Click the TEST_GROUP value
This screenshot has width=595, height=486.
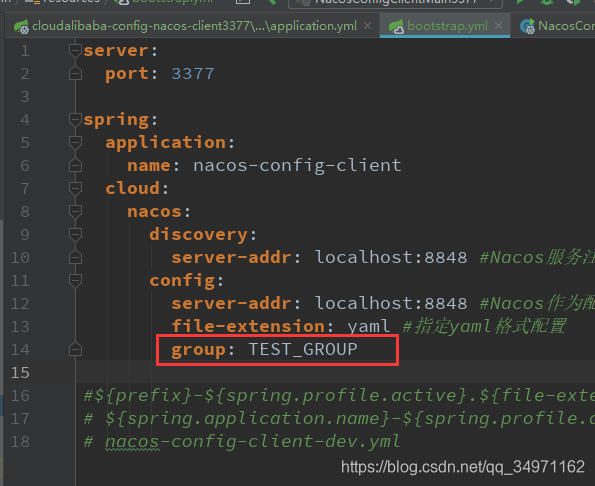pyautogui.click(x=303, y=349)
